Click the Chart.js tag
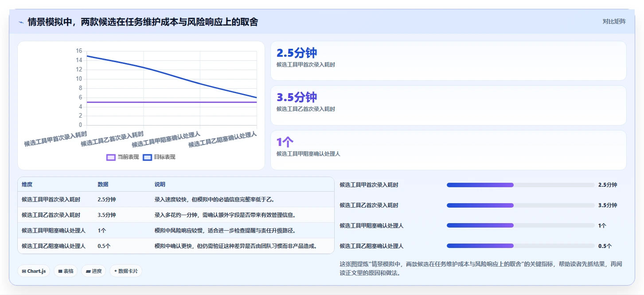 34,271
